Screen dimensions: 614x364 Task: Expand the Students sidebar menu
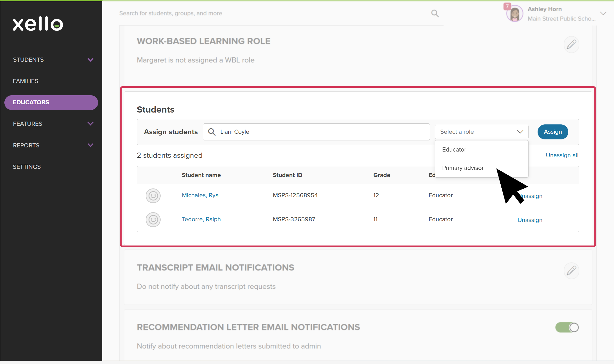(90, 60)
